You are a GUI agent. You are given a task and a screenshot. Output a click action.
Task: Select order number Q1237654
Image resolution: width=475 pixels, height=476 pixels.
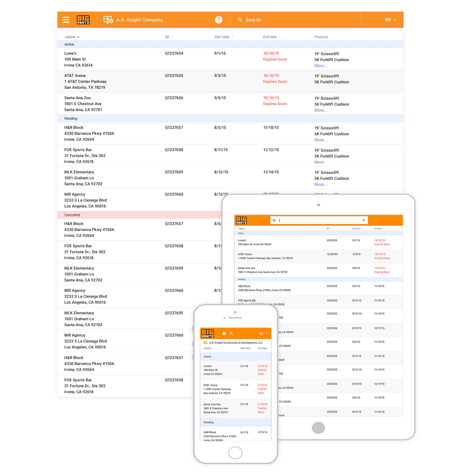coord(174,53)
